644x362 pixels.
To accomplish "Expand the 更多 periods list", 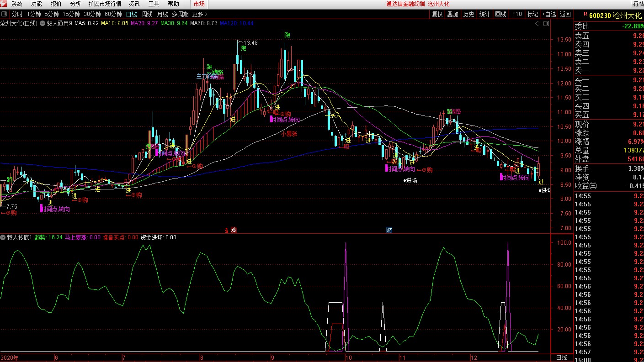I will coord(200,14).
